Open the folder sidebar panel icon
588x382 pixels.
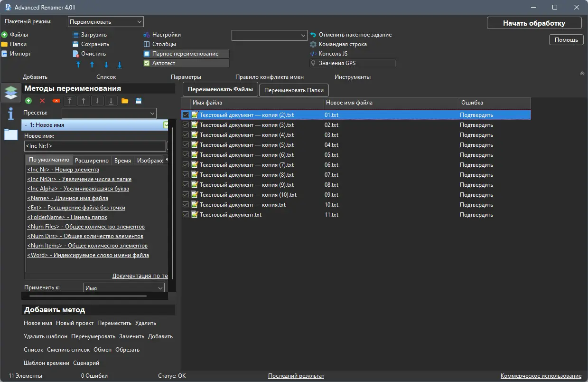(x=11, y=134)
